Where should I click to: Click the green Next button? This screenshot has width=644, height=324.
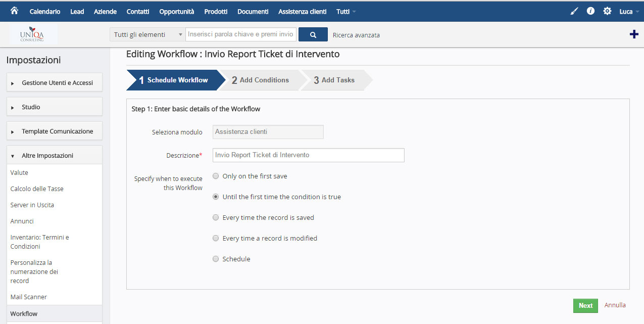click(585, 305)
